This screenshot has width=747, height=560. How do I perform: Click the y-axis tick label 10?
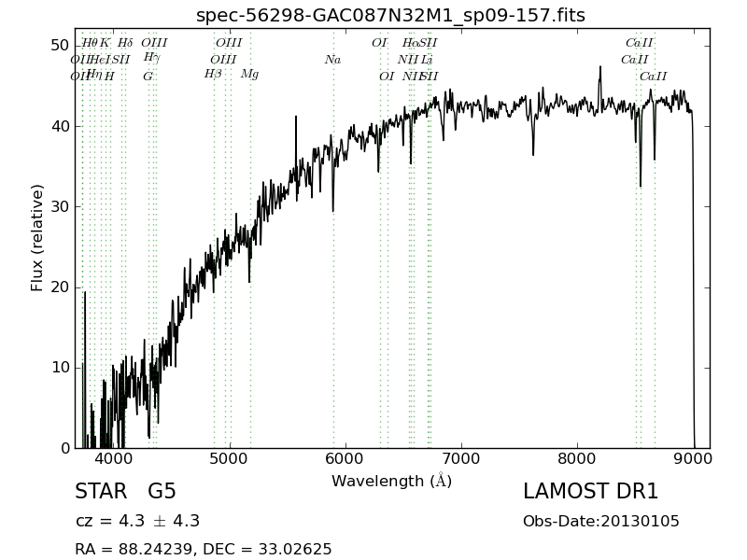click(60, 368)
